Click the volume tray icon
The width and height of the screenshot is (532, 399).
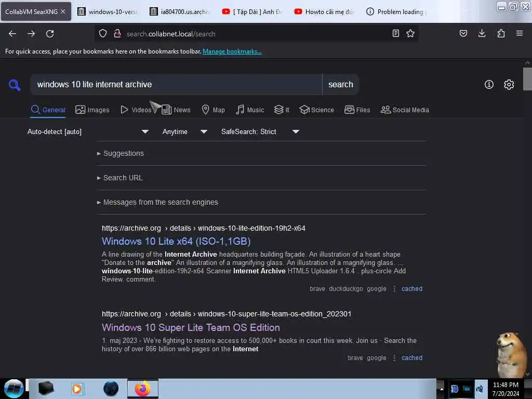click(x=479, y=389)
